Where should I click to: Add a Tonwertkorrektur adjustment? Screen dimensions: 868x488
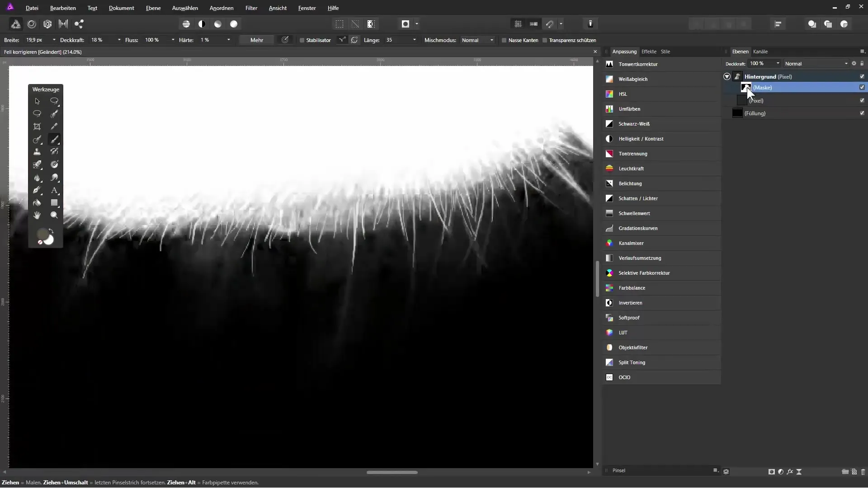661,64
